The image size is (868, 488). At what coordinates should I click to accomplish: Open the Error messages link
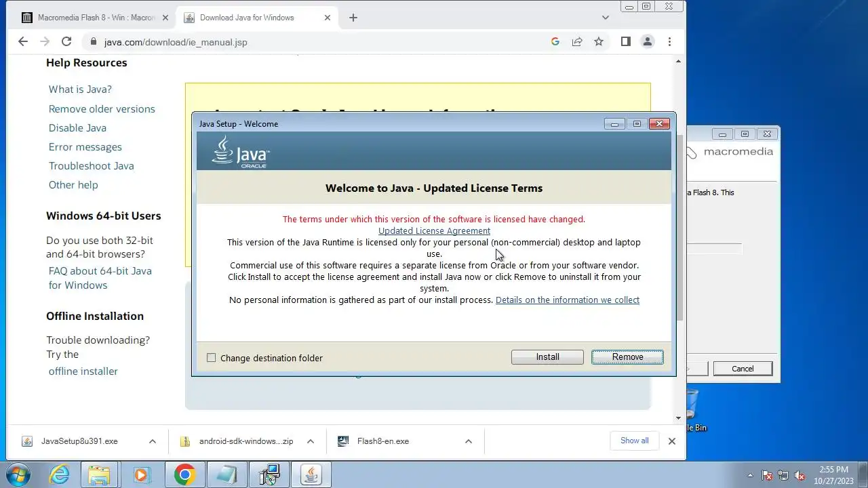[85, 146]
